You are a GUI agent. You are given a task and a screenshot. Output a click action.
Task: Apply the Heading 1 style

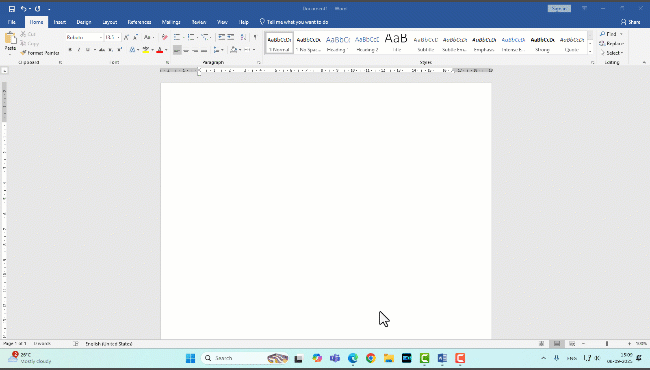[x=338, y=43]
